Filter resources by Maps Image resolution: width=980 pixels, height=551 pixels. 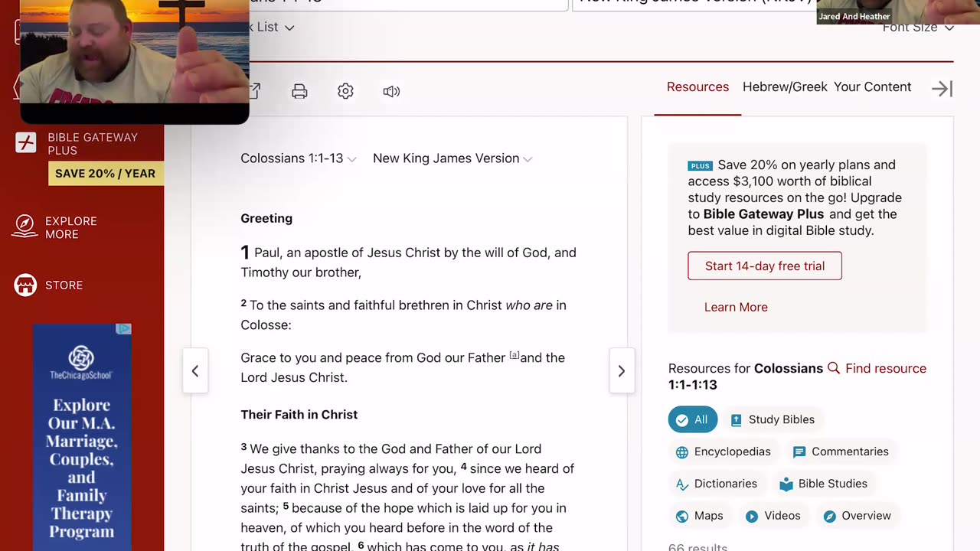(700, 516)
